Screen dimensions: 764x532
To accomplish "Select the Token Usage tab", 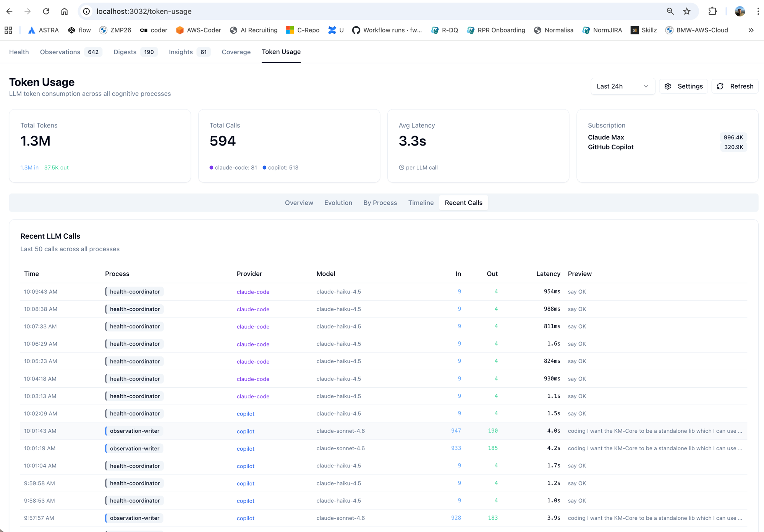I will (281, 52).
